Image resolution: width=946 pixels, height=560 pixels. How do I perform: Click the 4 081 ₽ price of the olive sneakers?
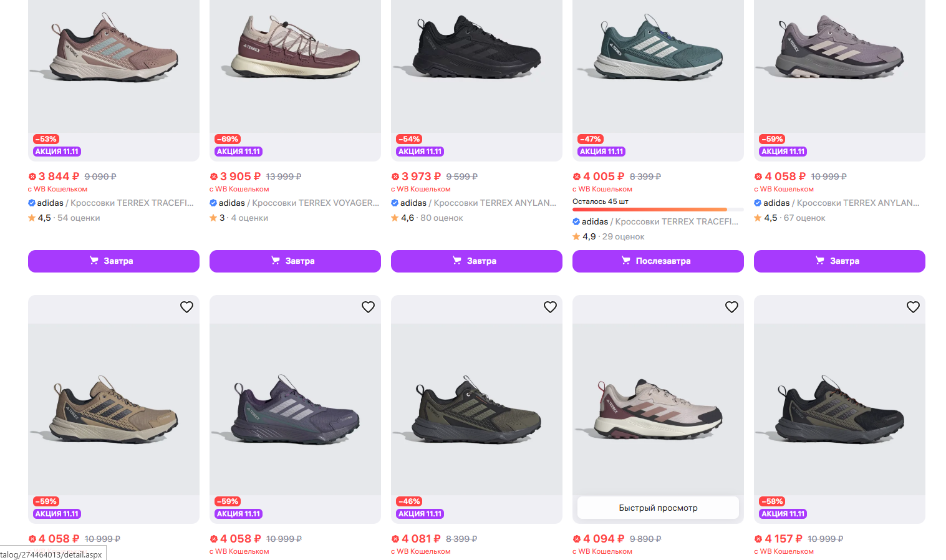420,539
